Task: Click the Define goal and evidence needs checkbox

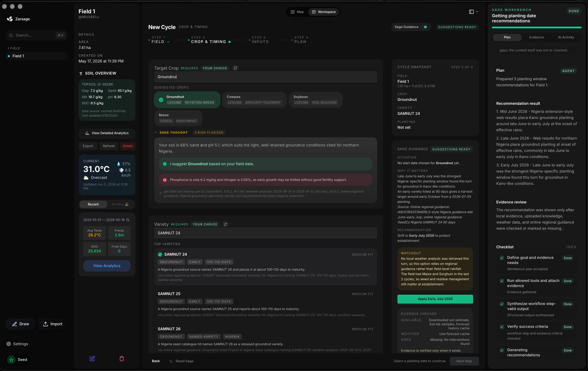Action: click(x=502, y=258)
